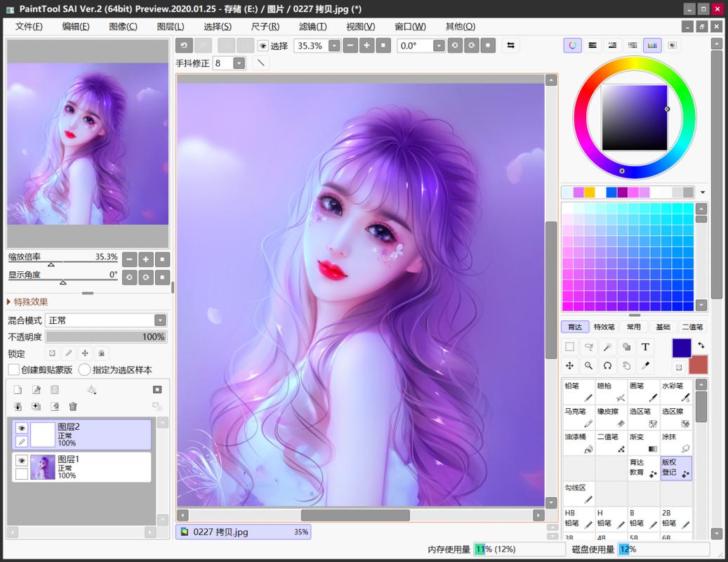Screen dimensions: 728x562
Task: Open the 手抖修正 stabilizer dropdown
Action: pyautogui.click(x=239, y=63)
